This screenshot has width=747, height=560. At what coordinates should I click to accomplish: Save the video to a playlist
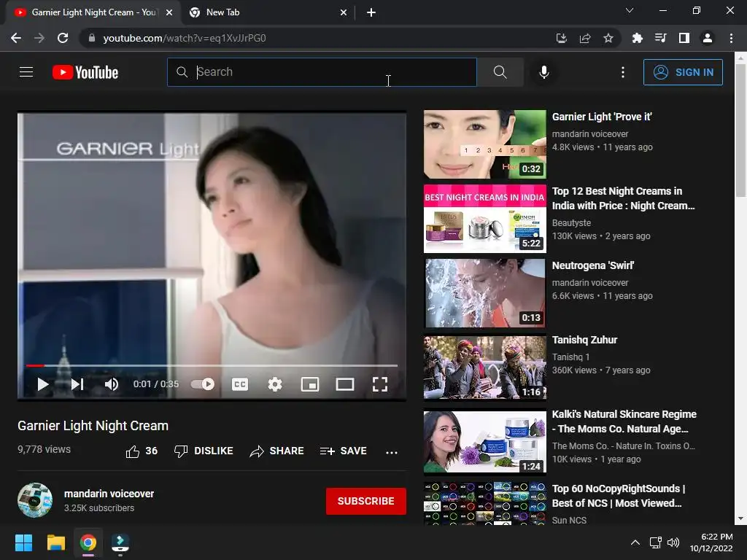[343, 451]
